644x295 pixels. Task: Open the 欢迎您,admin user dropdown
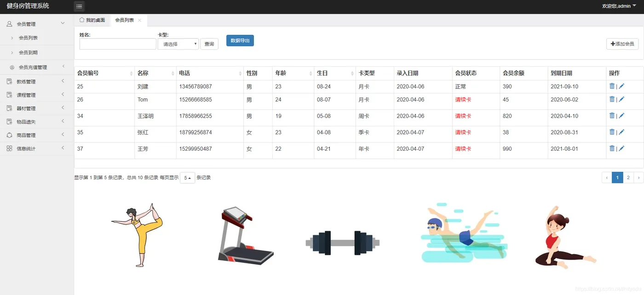pyautogui.click(x=619, y=6)
